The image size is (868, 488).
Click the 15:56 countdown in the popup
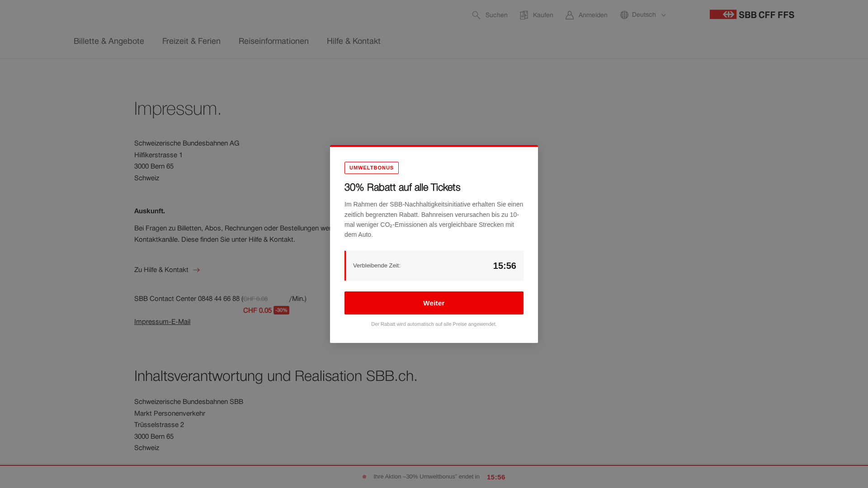[x=505, y=266]
